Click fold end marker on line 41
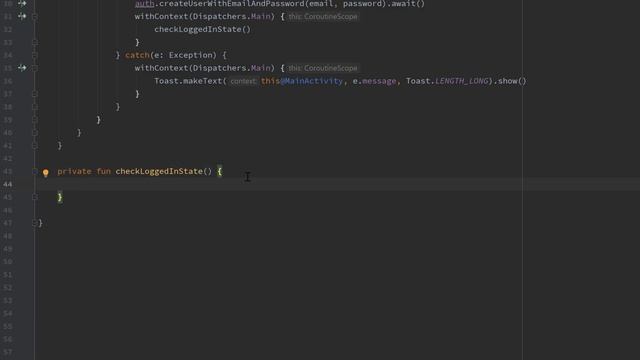Screen dimensions: 640x360 [x=35, y=146]
